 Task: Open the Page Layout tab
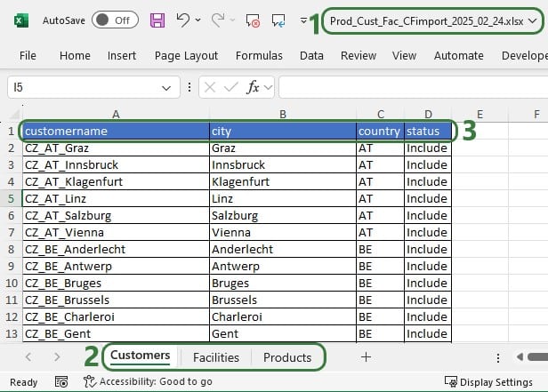click(186, 56)
